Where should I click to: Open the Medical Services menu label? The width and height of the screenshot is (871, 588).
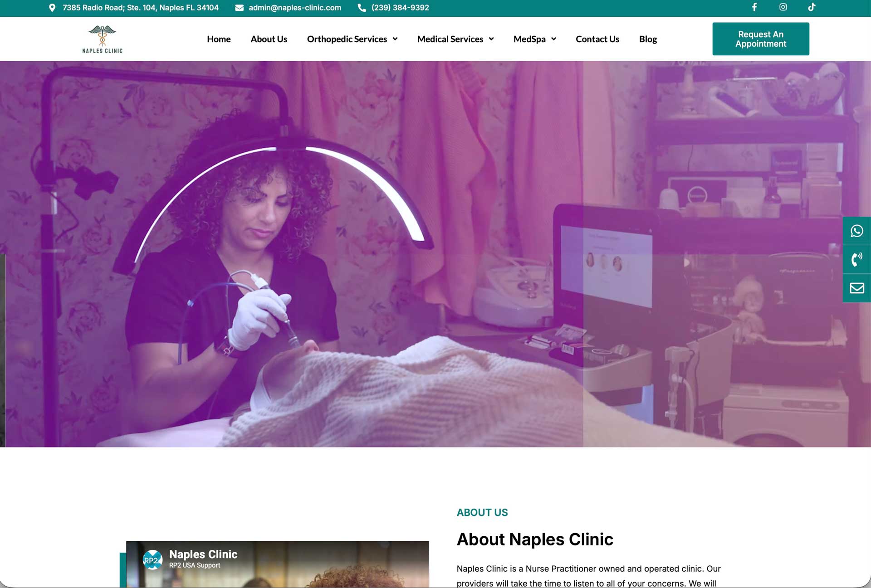coord(450,39)
